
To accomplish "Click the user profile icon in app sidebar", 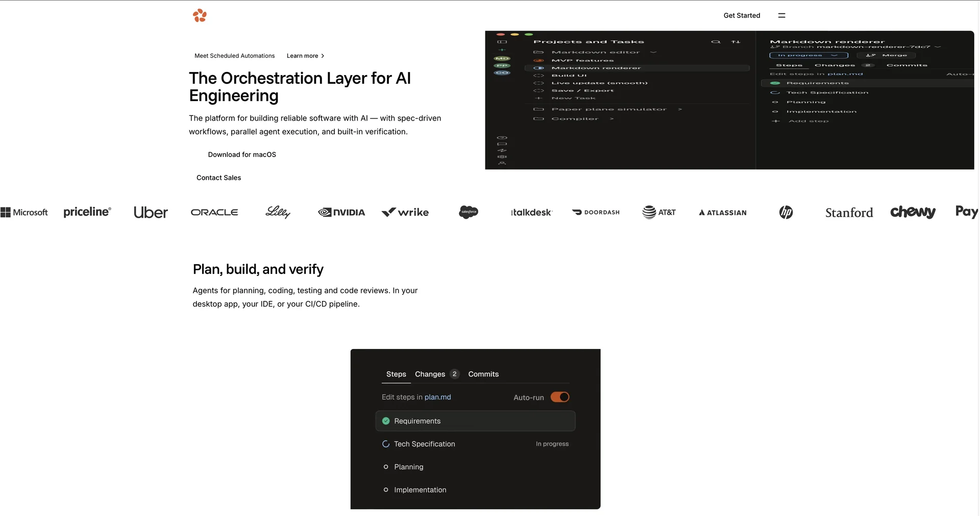I will click(502, 163).
